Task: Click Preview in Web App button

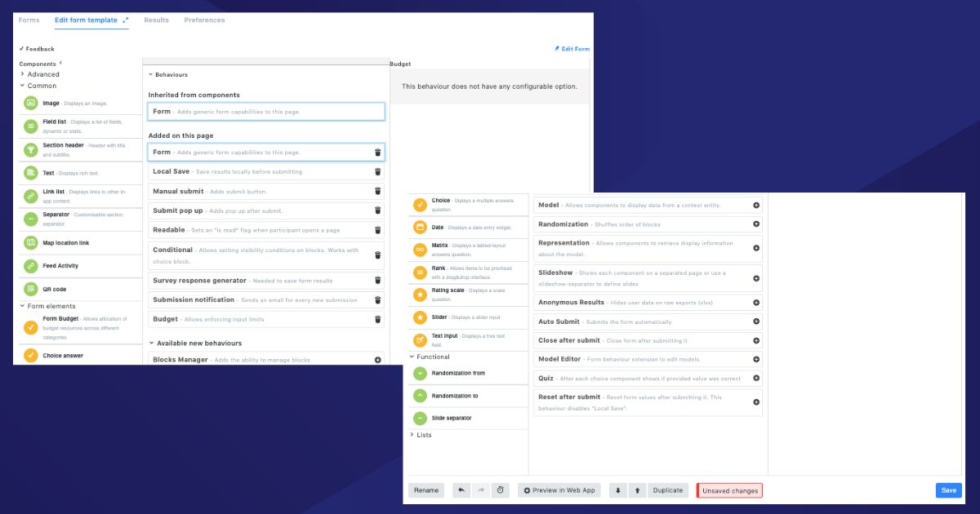Action: click(559, 490)
